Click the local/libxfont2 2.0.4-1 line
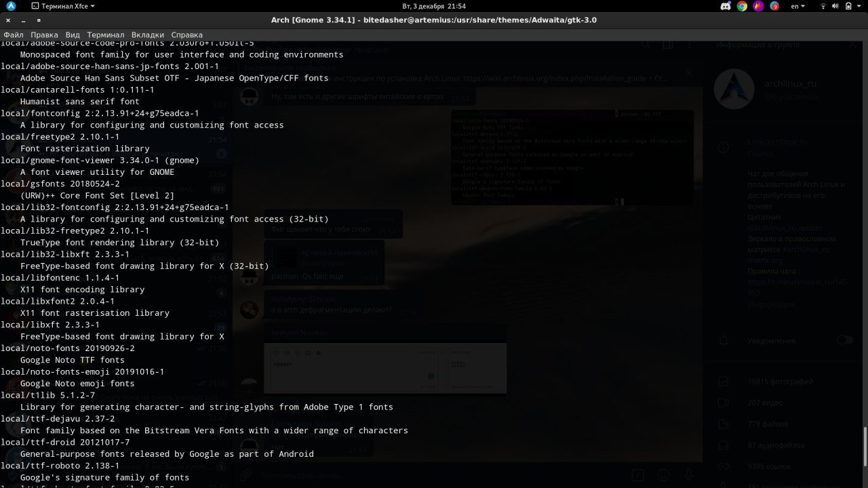 pos(58,301)
